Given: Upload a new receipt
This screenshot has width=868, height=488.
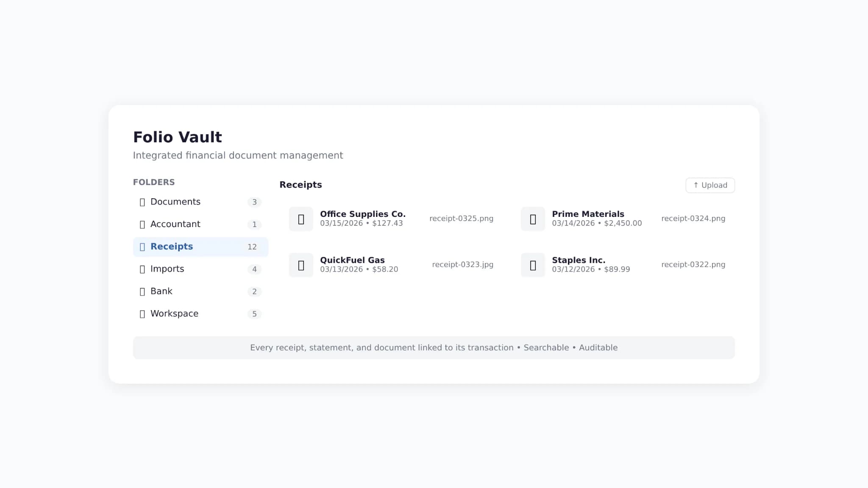Looking at the screenshot, I should click(x=710, y=185).
